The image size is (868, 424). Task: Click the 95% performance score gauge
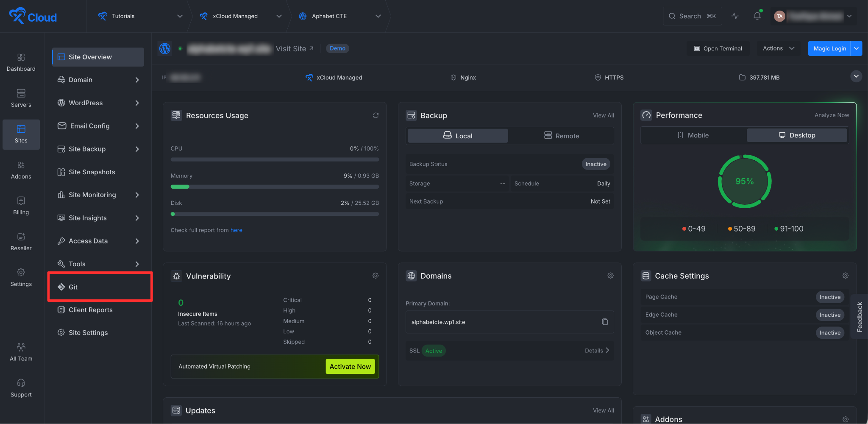745,181
